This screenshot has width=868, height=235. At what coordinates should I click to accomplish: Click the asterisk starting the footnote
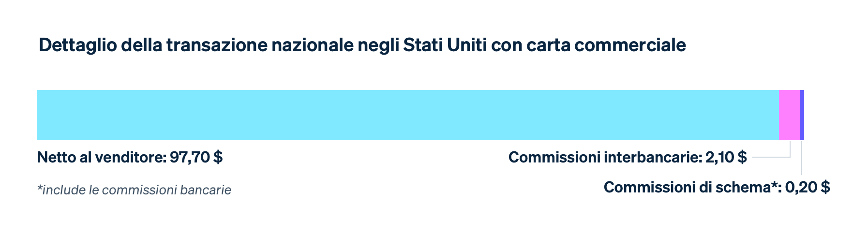tap(39, 188)
